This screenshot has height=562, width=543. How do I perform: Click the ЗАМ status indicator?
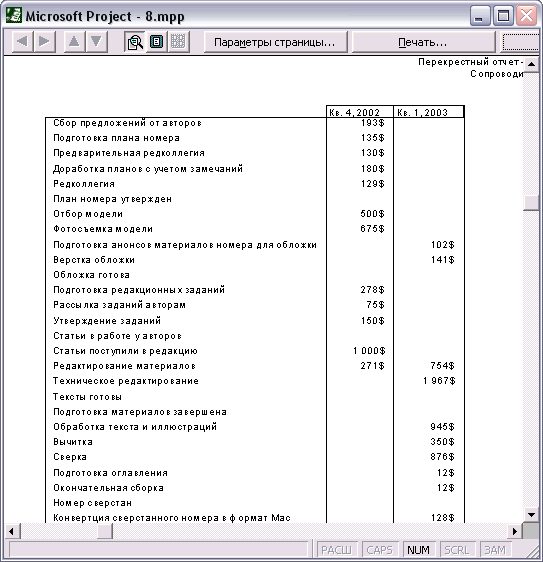click(495, 549)
